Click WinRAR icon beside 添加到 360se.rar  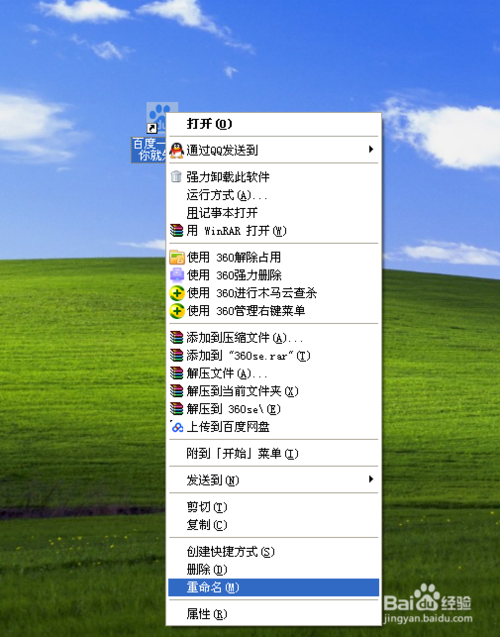click(177, 355)
